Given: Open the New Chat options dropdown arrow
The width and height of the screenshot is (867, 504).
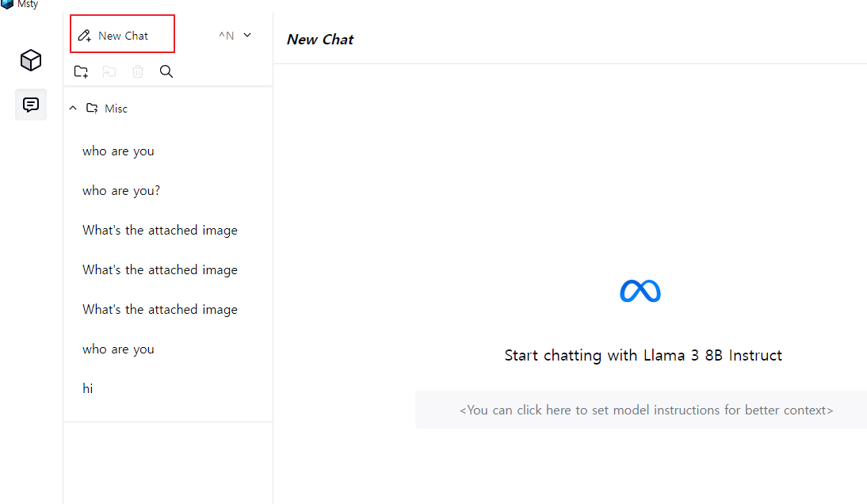Looking at the screenshot, I should tap(247, 35).
